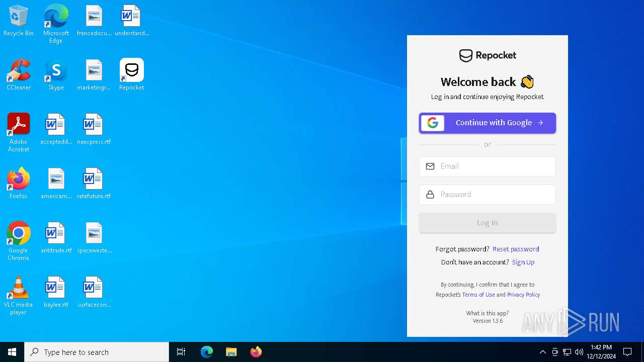Open Task View on the taskbar

181,352
